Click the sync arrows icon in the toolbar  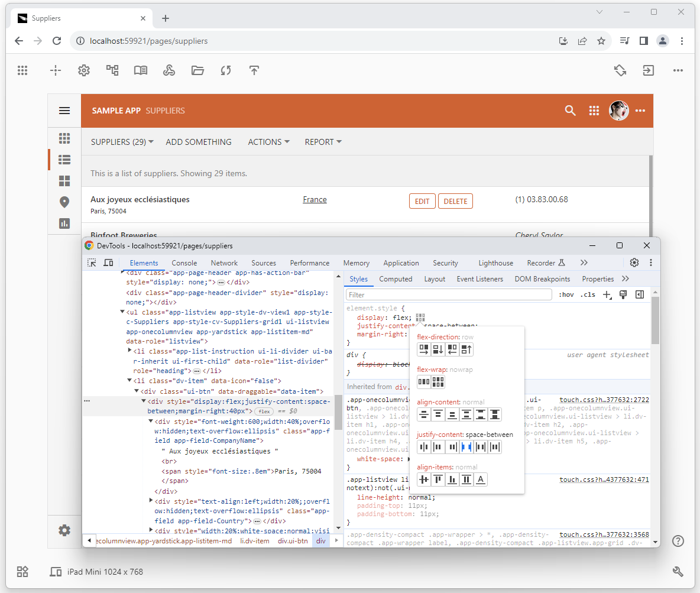point(226,70)
